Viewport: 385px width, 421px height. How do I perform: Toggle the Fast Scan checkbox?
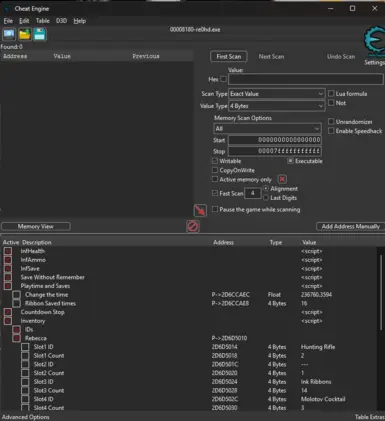(215, 193)
